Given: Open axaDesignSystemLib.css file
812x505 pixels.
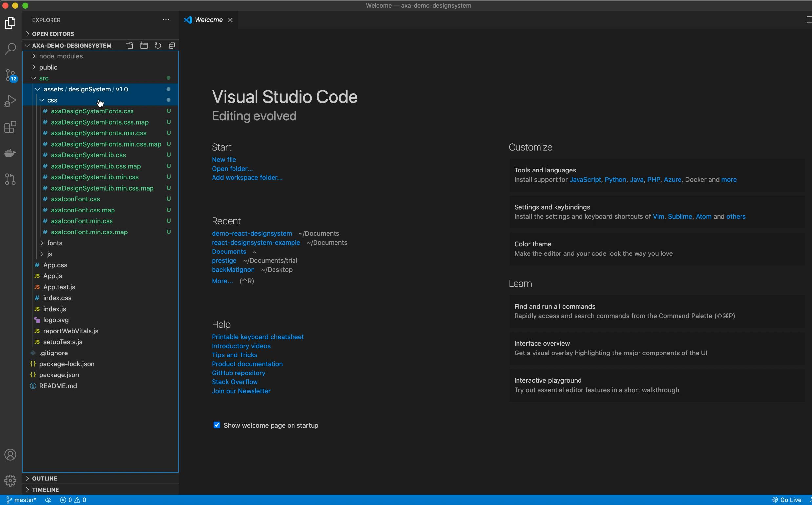Looking at the screenshot, I should click(88, 155).
